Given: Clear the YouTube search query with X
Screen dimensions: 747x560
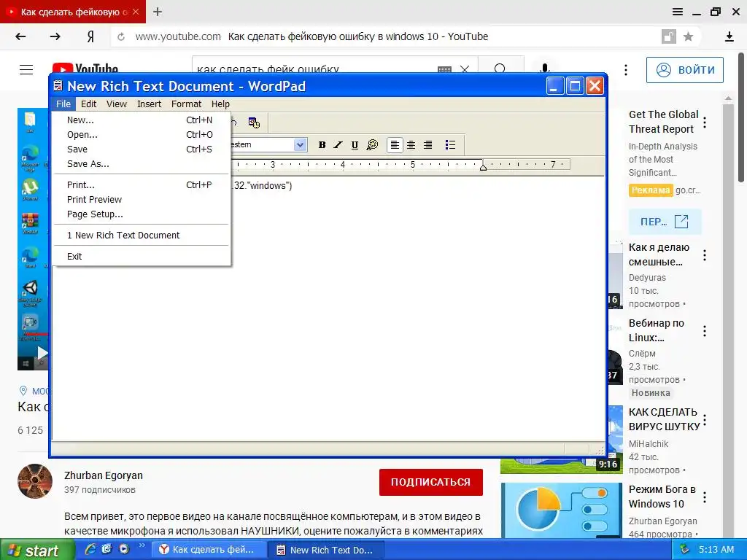Looking at the screenshot, I should pos(465,70).
